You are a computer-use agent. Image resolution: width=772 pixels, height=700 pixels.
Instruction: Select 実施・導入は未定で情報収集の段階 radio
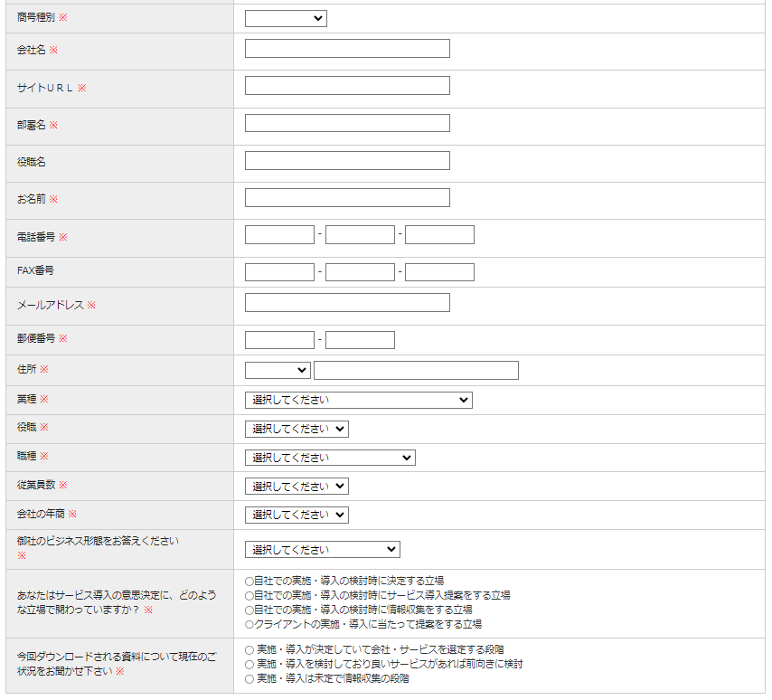pos(249,678)
